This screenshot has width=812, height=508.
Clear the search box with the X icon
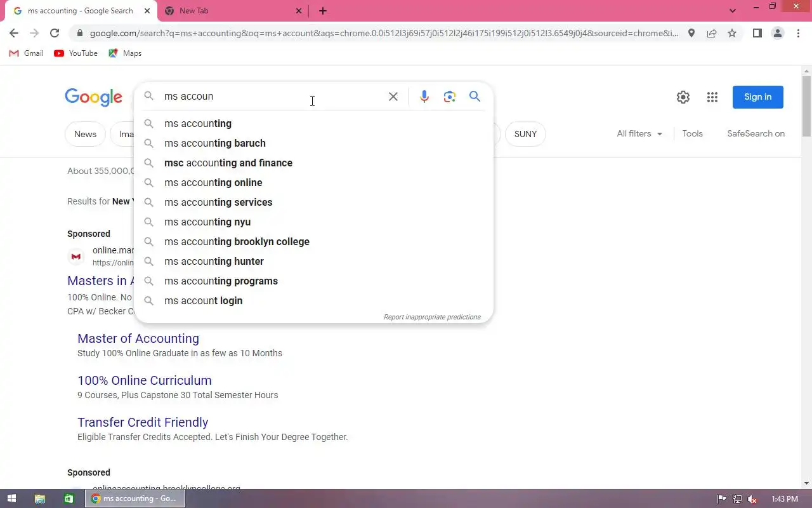coord(393,97)
